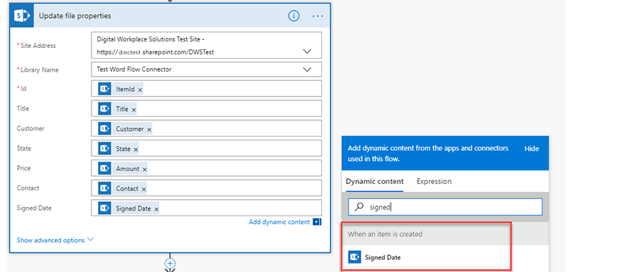Open the info icon on Update file properties
This screenshot has height=272, width=644.
[293, 16]
